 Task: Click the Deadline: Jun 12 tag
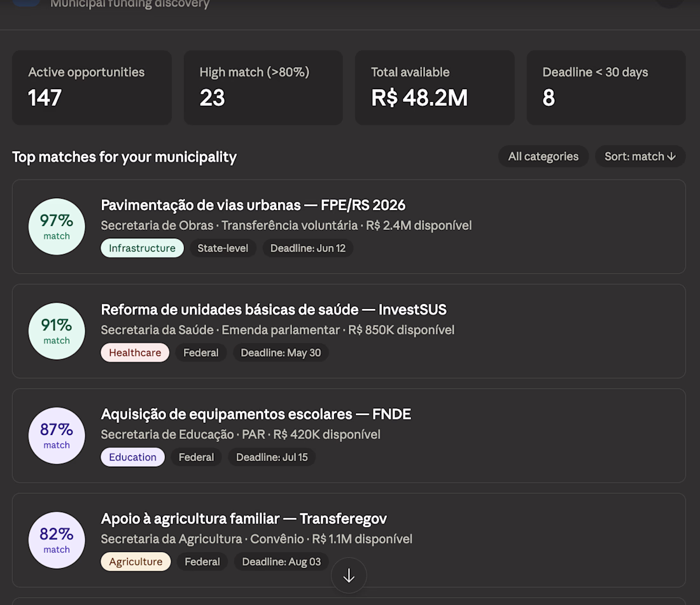click(x=307, y=248)
